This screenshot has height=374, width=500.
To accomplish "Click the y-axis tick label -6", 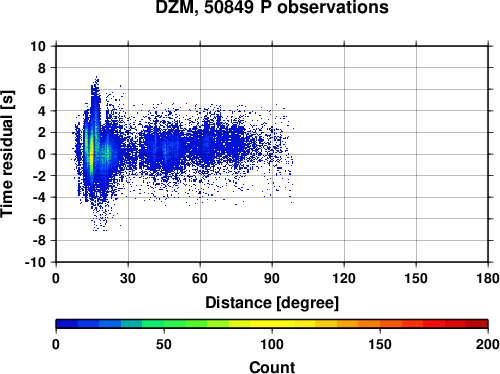I will pyautogui.click(x=39, y=219).
